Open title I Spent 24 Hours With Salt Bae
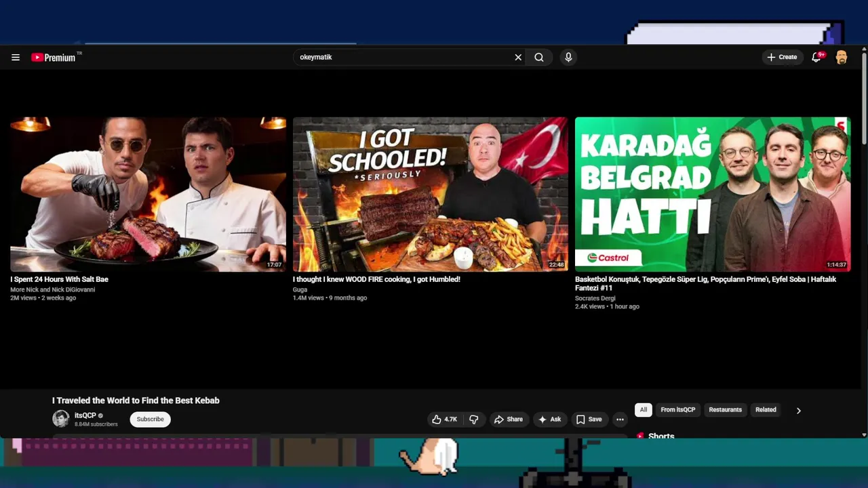Screen dimensions: 868x488 click(x=59, y=279)
